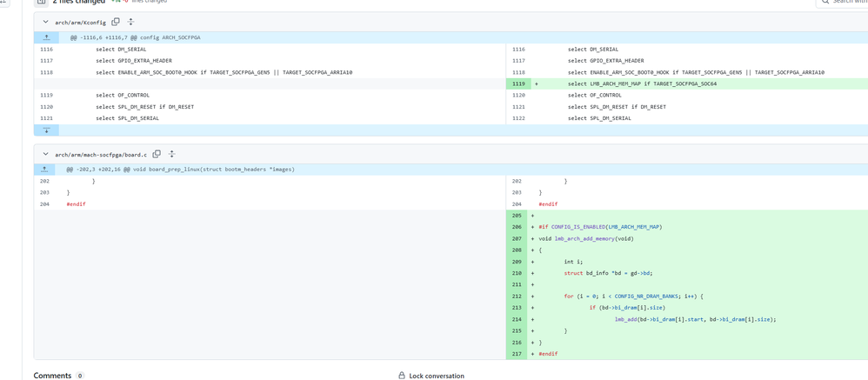Click the lock icon beside Lock conversation

click(x=402, y=376)
